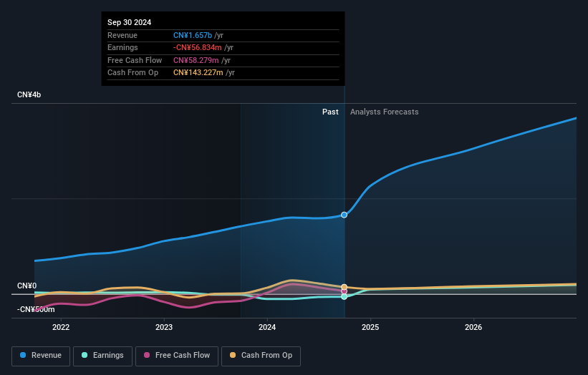Viewport: 588px width, 375px height.
Task: Click the -CN¥500m y-axis label
Action: click(x=36, y=309)
